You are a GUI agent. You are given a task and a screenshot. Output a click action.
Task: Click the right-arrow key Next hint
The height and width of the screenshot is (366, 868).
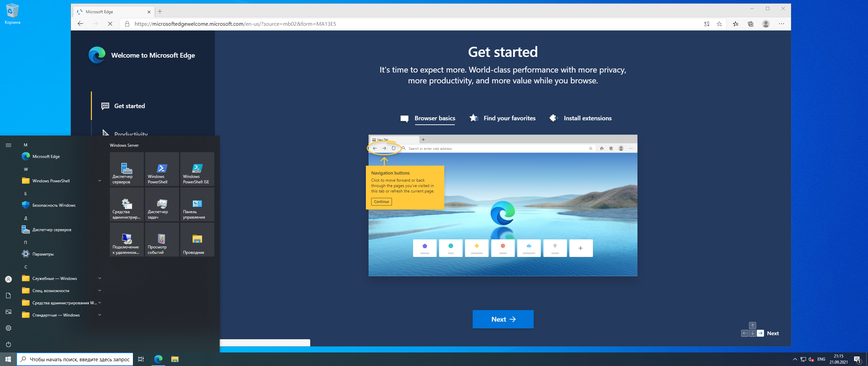pos(761,333)
